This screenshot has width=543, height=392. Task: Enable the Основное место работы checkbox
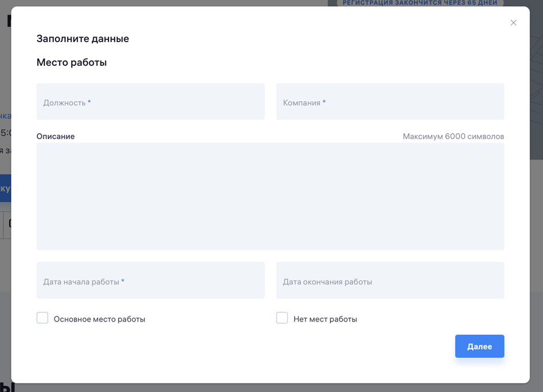[42, 318]
